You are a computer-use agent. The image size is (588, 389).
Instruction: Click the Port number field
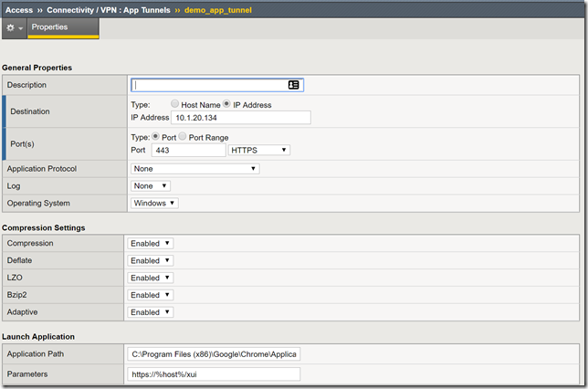click(188, 150)
